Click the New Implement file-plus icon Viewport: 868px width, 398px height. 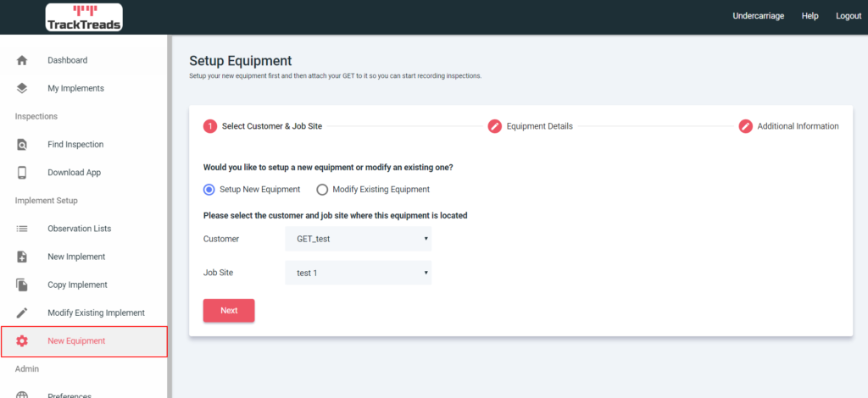[22, 257]
